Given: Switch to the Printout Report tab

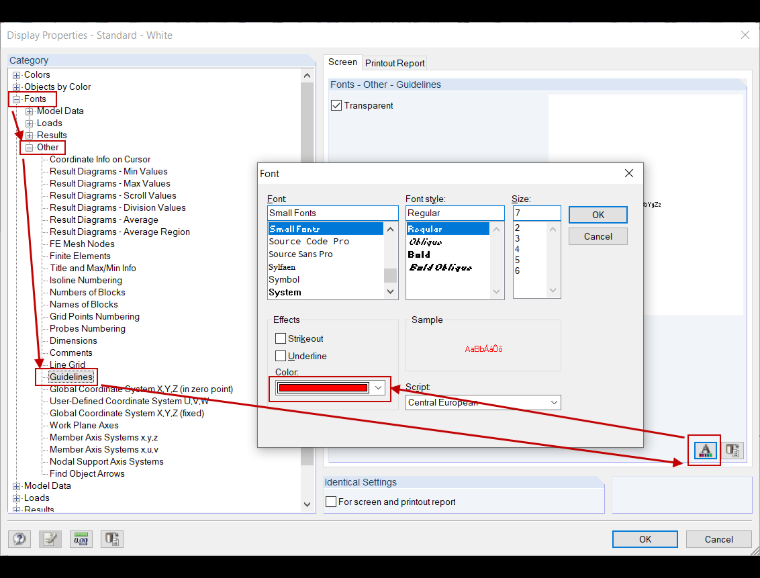Looking at the screenshot, I should pyautogui.click(x=395, y=63).
